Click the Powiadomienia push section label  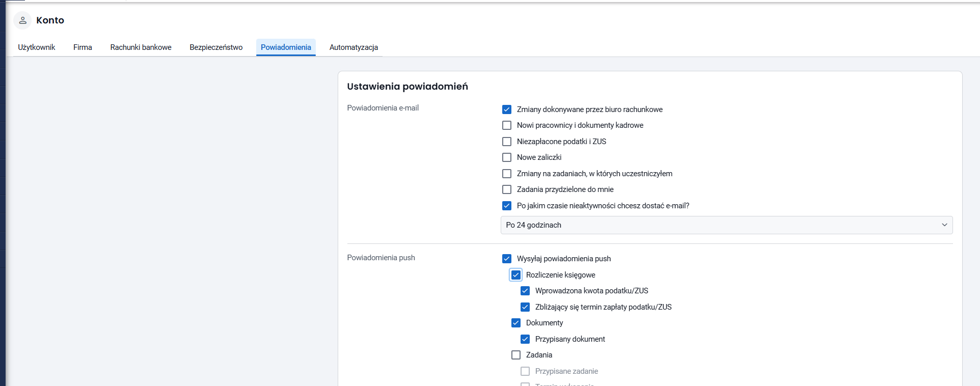(381, 258)
